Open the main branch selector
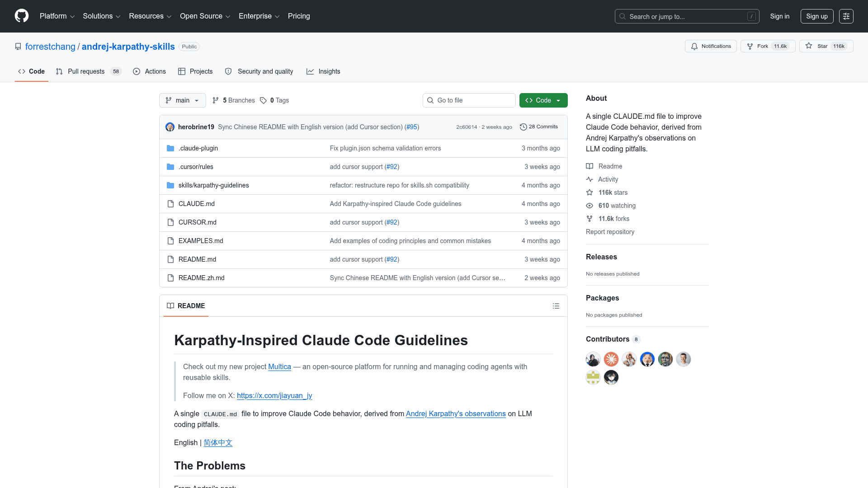868x488 pixels. (183, 100)
